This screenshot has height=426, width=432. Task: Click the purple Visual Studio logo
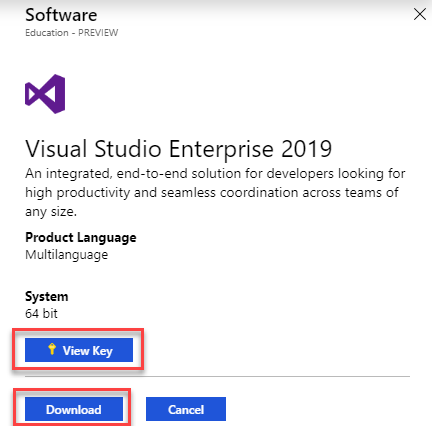coord(45,94)
